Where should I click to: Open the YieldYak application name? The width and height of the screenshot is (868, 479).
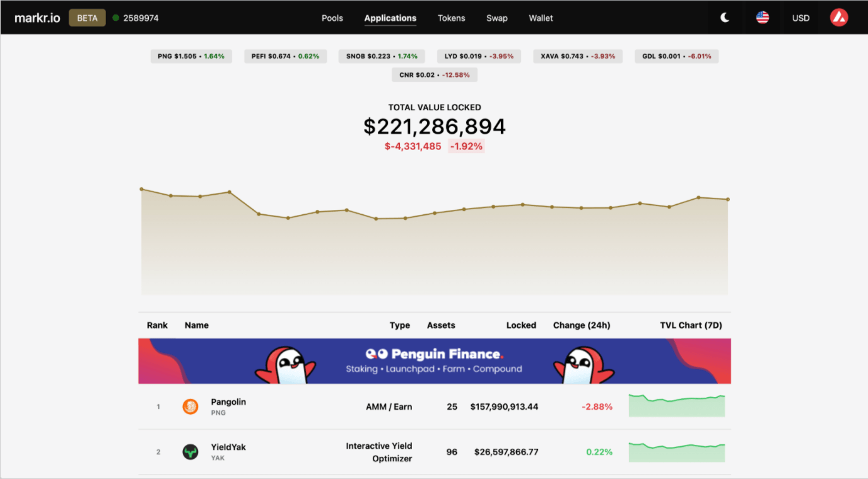tap(228, 447)
